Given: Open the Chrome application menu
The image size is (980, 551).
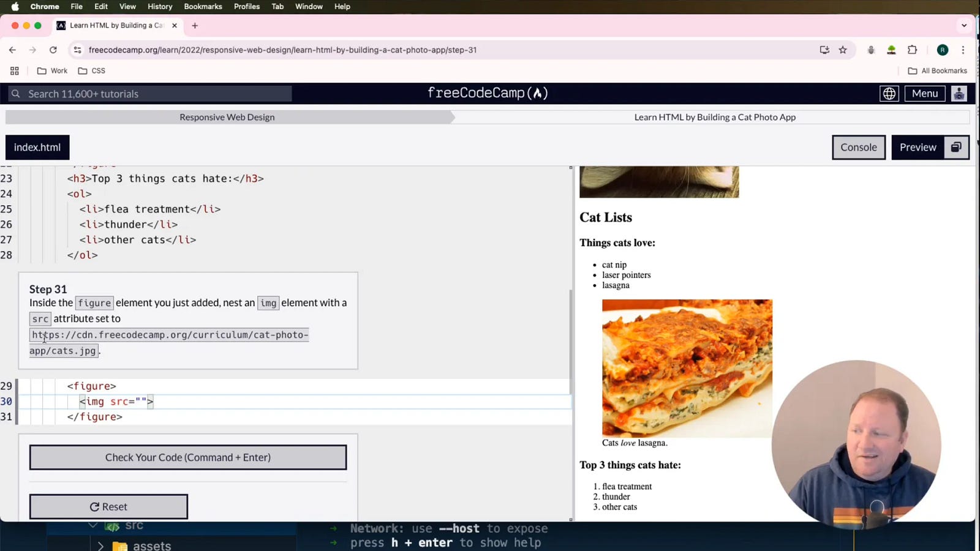Looking at the screenshot, I should (45, 7).
